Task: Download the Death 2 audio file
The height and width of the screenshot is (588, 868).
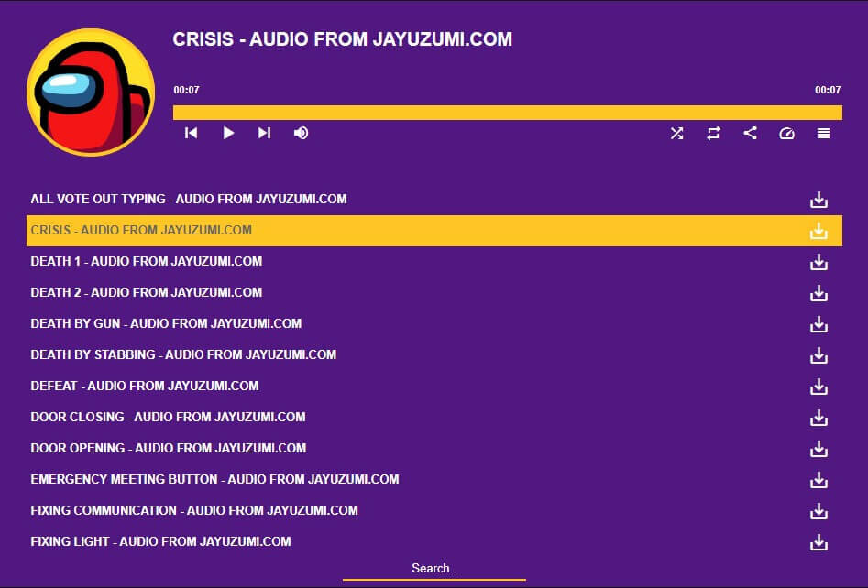Action: (x=819, y=293)
